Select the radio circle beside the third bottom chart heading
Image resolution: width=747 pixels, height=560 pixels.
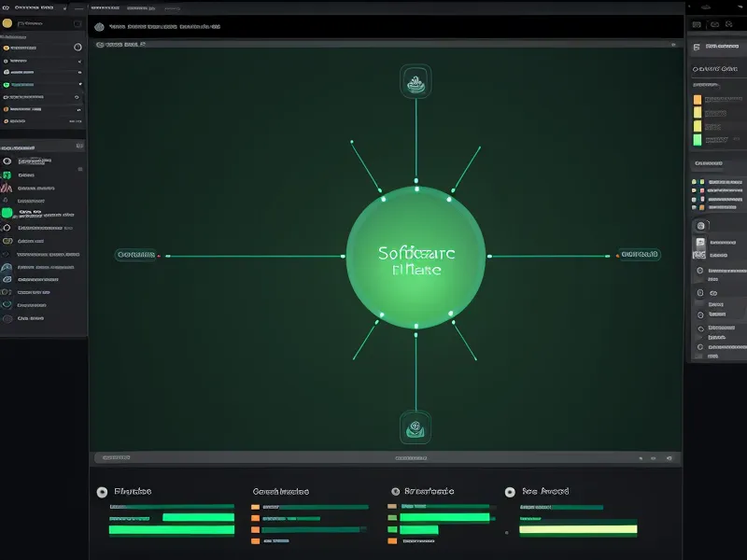395,492
